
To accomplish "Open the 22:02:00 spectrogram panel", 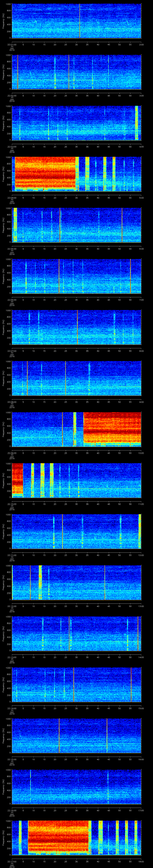I will click(x=77, y=72).
